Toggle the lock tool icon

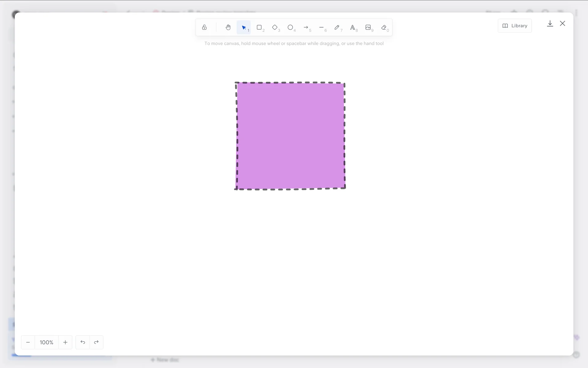204,28
